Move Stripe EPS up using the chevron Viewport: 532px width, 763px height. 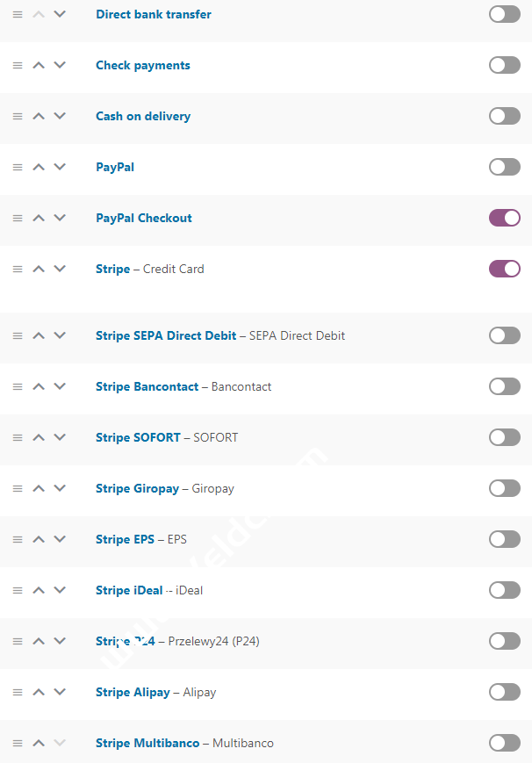pyautogui.click(x=39, y=540)
